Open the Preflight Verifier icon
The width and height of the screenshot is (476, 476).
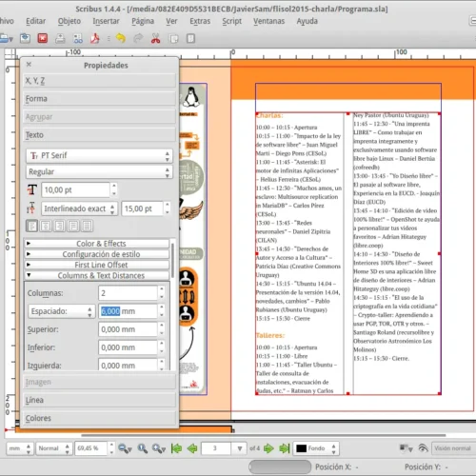(78, 38)
